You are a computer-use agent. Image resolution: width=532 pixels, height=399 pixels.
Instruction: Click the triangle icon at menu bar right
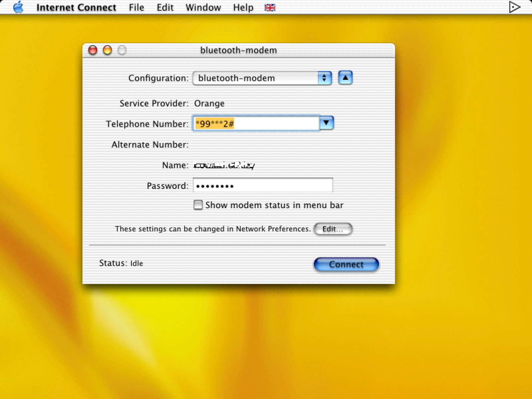514,7
